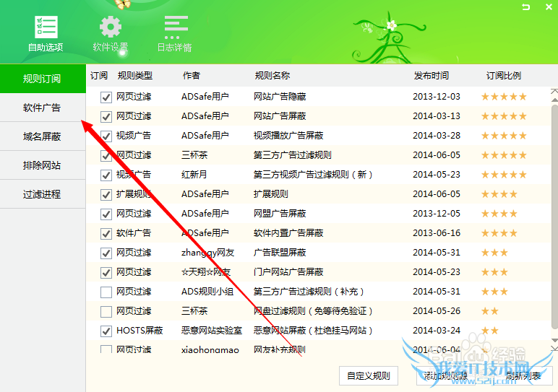Click the date 2014-05-26

pos(437,311)
